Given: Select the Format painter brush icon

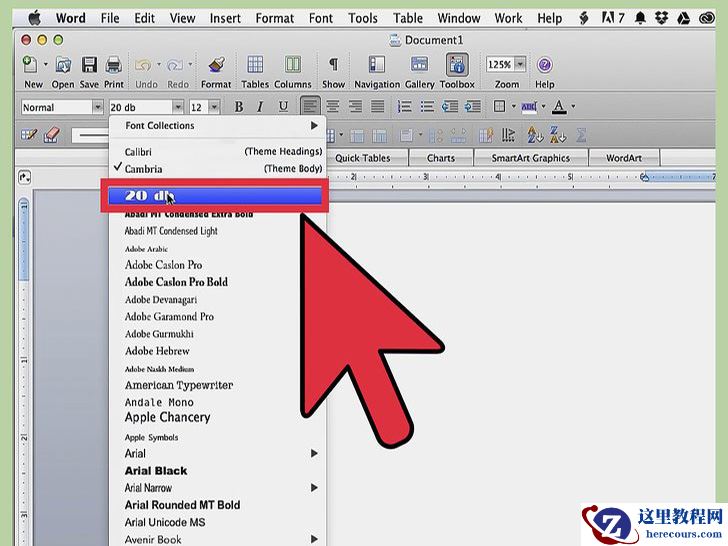Looking at the screenshot, I should point(216,65).
